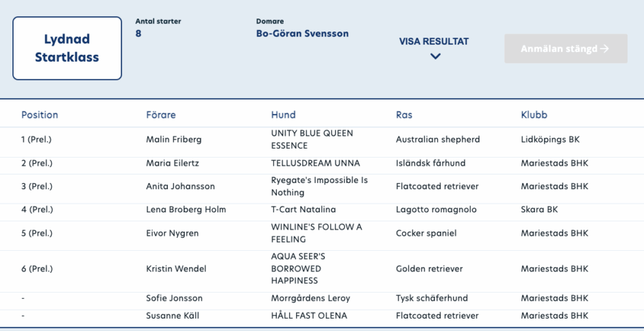Click handler Sofie Jonsson
644x331 pixels.
tap(175, 298)
